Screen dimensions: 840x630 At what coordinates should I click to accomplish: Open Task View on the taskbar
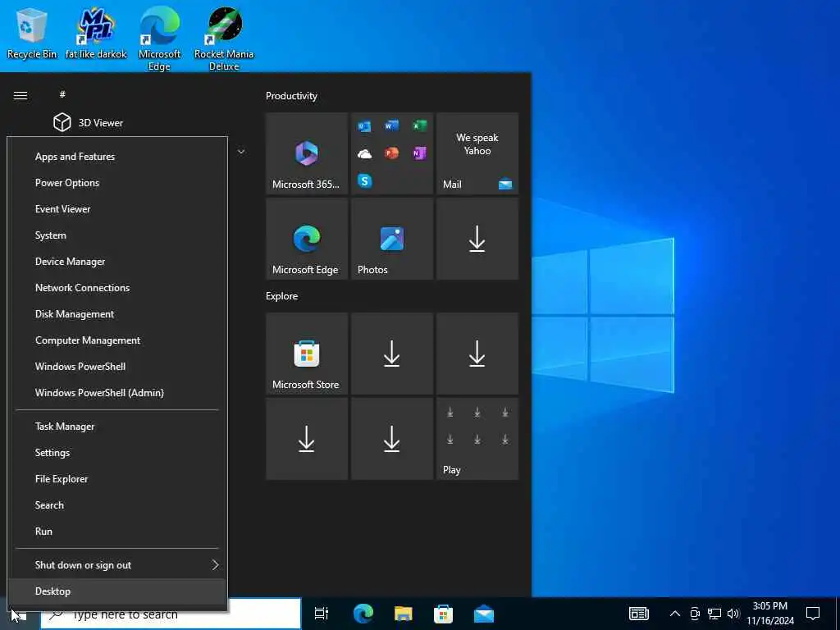(321, 614)
